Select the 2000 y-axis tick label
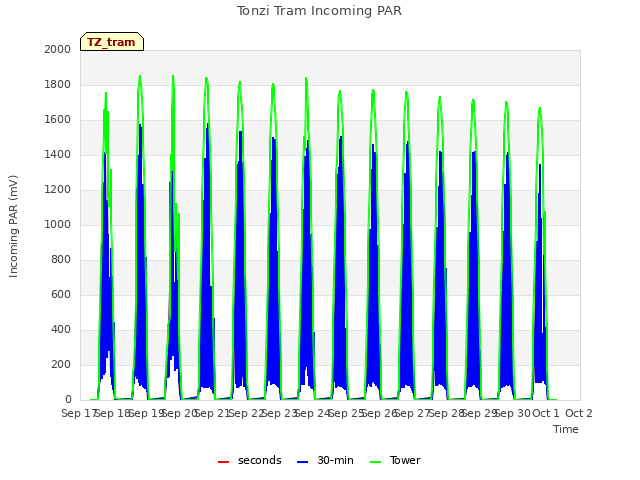This screenshot has width=640, height=480. click(58, 49)
